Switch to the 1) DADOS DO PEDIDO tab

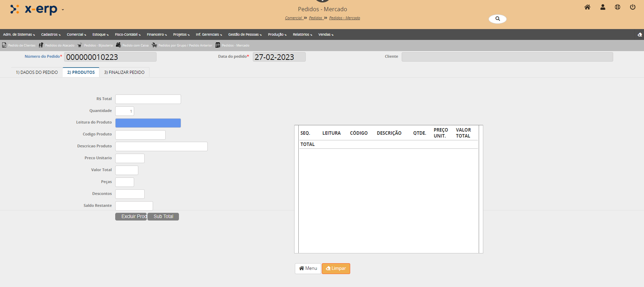(x=37, y=72)
